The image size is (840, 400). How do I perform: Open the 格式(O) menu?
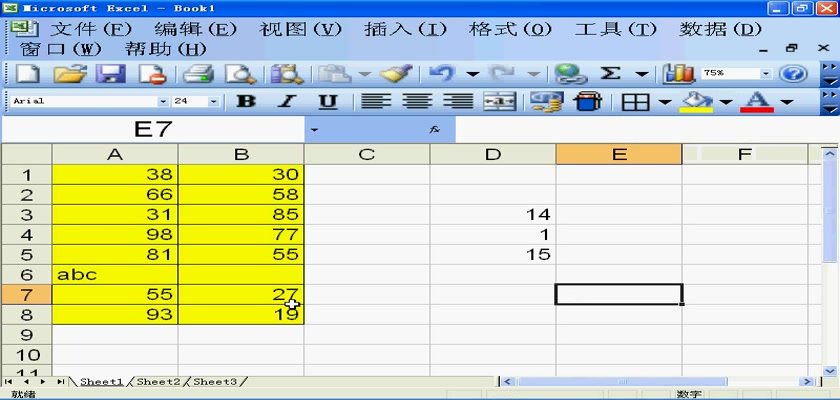pyautogui.click(x=510, y=29)
